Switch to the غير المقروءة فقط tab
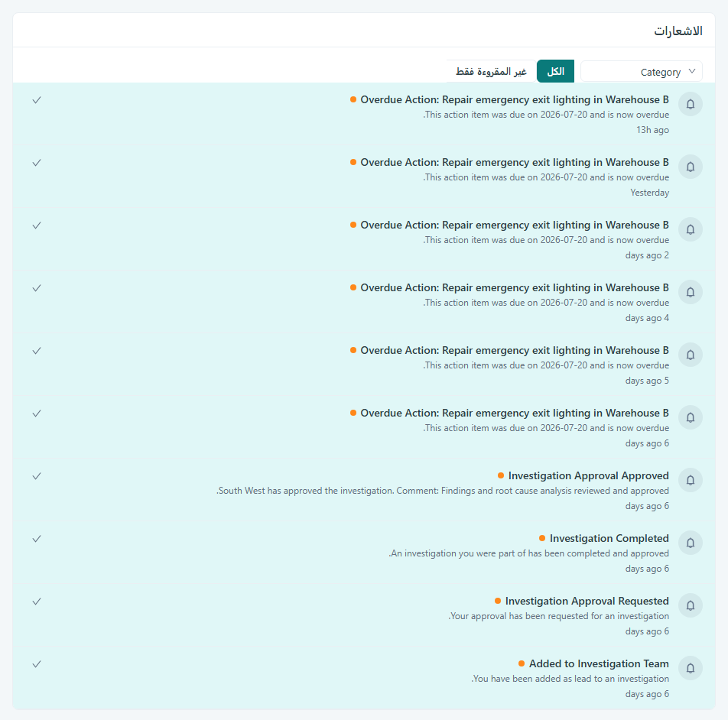Viewport: 728px width, 720px height. click(491, 71)
